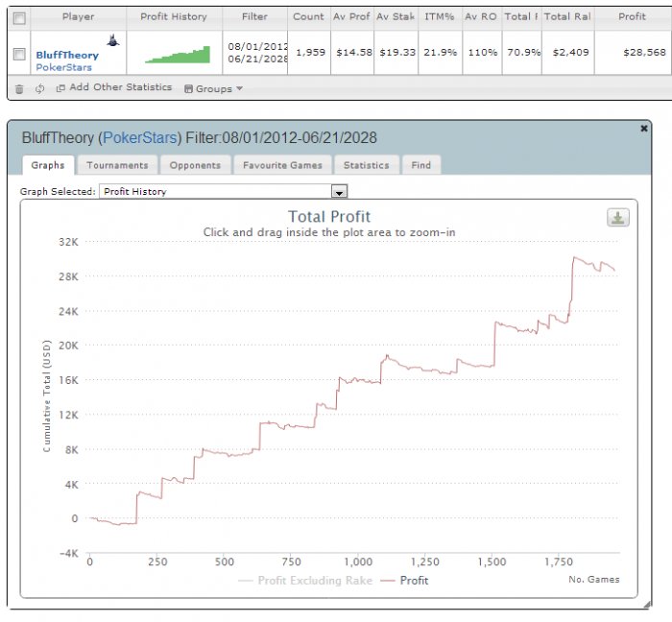Click the $14.58 average profit cell
The image size is (672, 622).
(x=354, y=52)
